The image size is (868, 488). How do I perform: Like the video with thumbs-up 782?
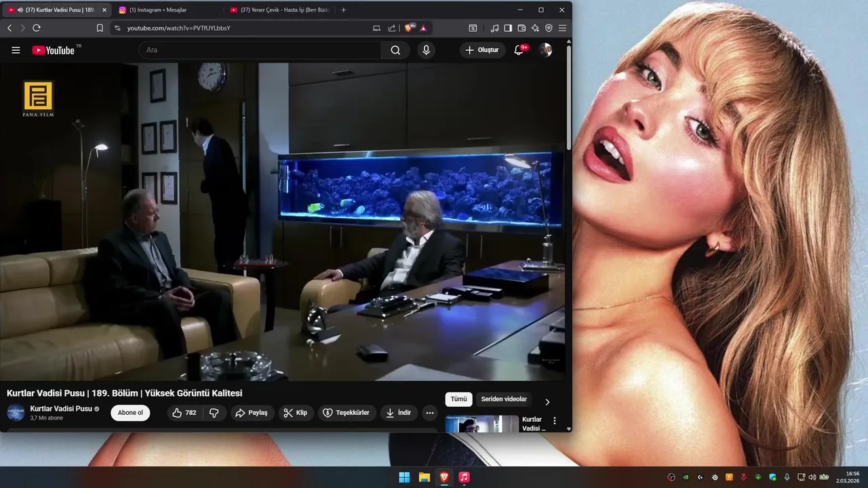(184, 413)
